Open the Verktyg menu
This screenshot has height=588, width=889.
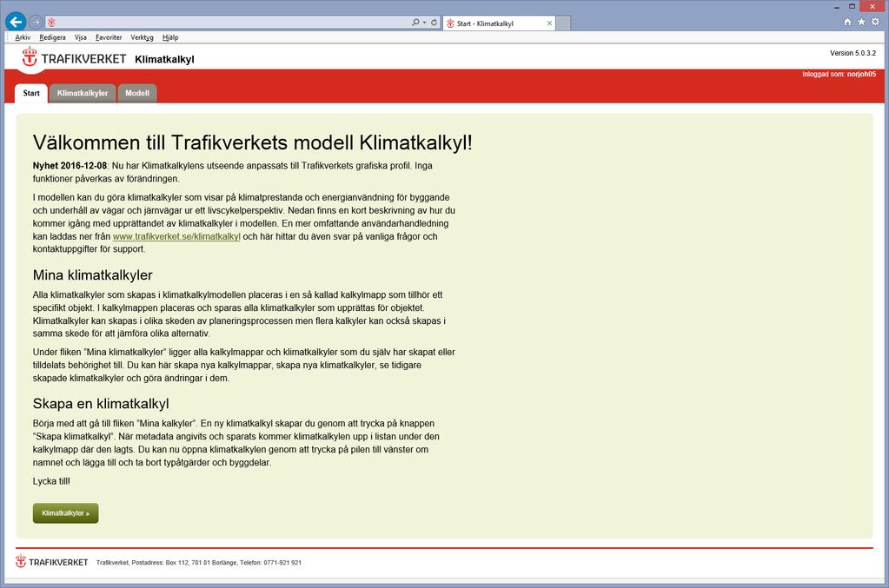(x=142, y=37)
